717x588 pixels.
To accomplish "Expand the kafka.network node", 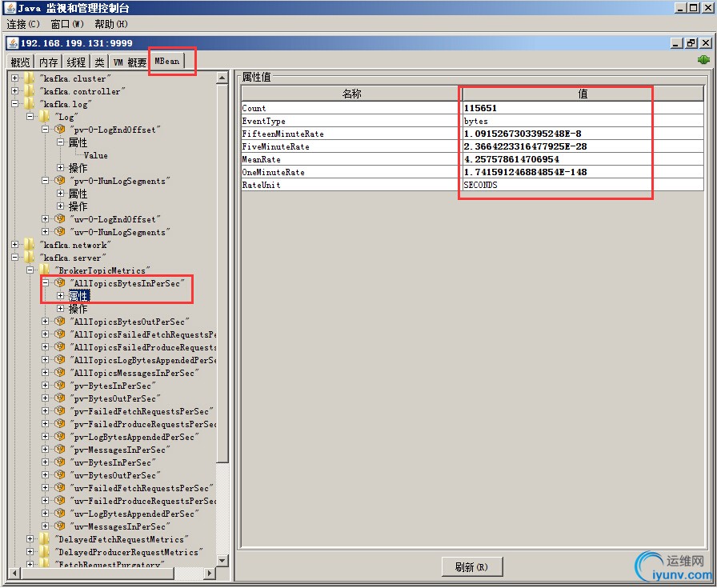I will click(x=15, y=245).
